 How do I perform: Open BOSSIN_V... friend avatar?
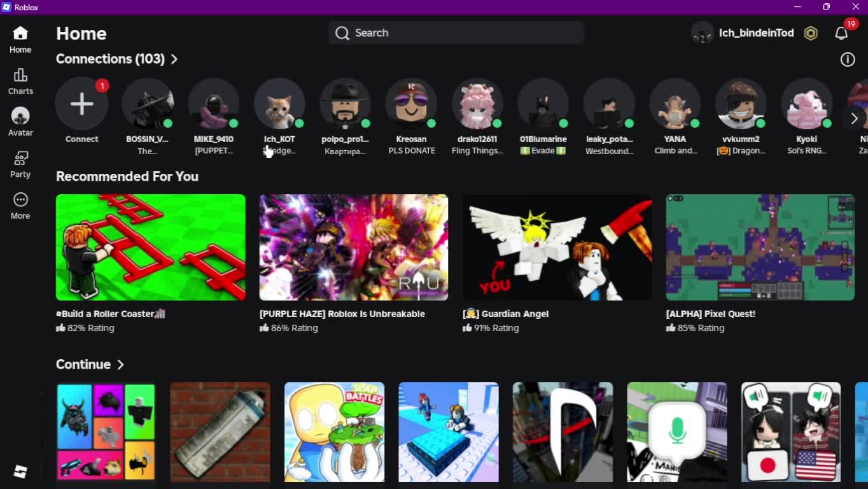[x=148, y=104]
